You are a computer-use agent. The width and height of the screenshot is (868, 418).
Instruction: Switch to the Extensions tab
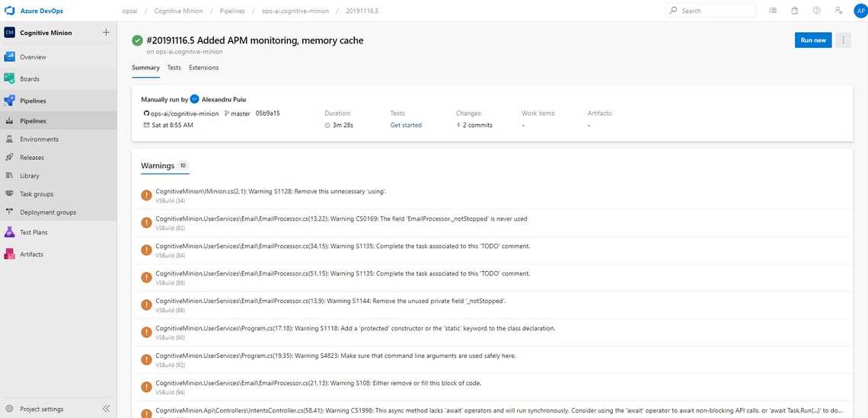203,68
